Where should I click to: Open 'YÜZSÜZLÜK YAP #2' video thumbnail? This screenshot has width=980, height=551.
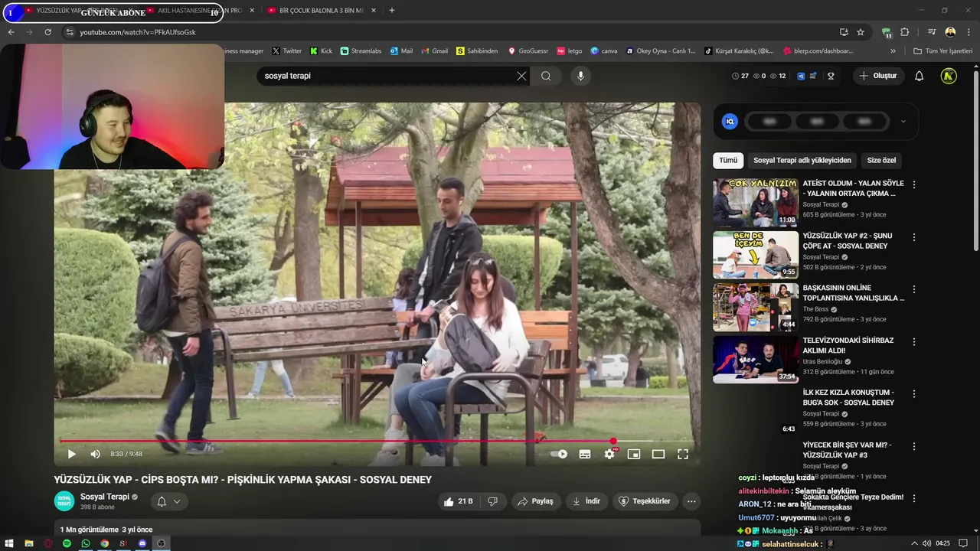pyautogui.click(x=756, y=255)
